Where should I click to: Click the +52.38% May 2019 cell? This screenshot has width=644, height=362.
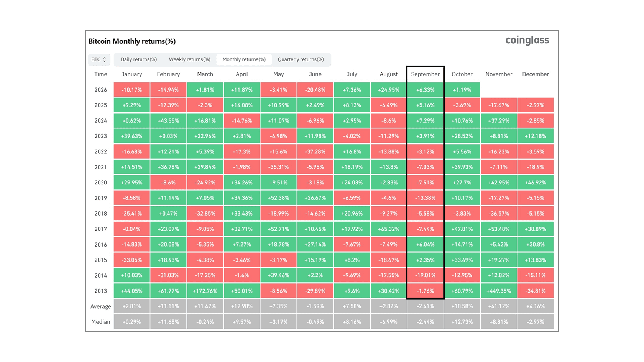point(279,198)
